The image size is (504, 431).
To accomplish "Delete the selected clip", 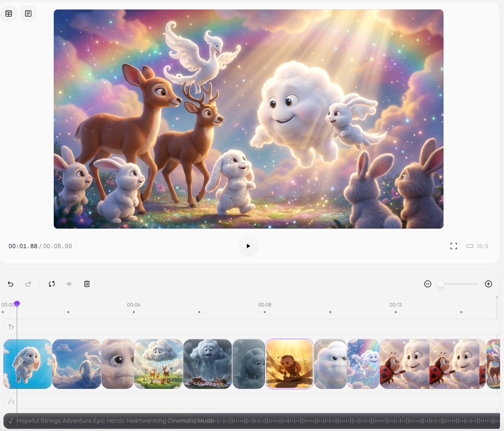I will point(87,284).
